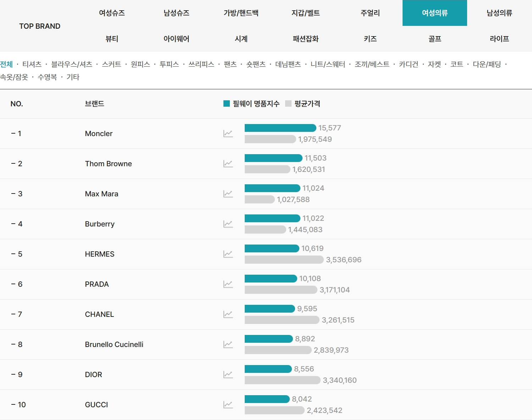Go to the 주얼리 category tab
Screen dimensions: 532x420
point(370,13)
